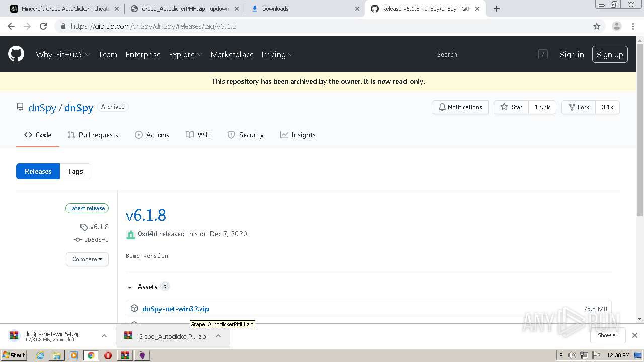This screenshot has height=362, width=644.
Task: Open the 0xd4d author avatar
Action: [x=130, y=234]
